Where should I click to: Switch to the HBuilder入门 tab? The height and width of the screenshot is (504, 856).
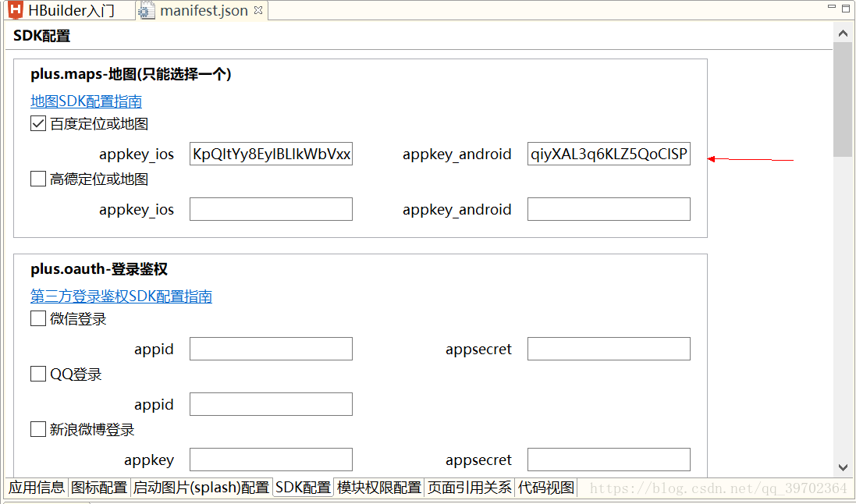(71, 10)
